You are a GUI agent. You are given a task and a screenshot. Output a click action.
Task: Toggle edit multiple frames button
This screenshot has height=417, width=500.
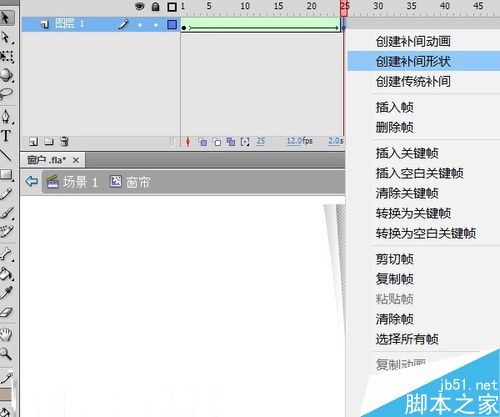[231, 142]
